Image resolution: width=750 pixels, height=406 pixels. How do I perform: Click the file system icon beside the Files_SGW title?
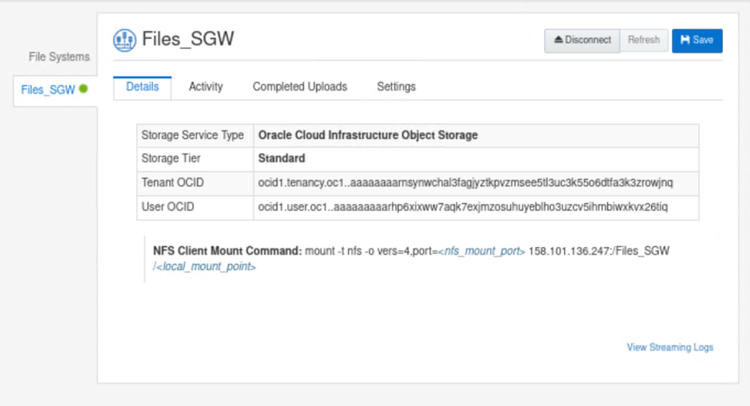click(126, 40)
